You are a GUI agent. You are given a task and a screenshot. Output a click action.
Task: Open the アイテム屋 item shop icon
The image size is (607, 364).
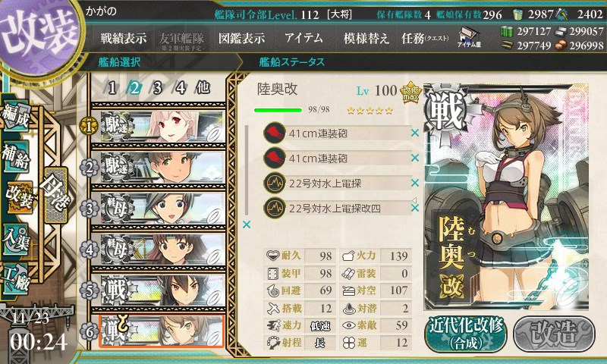point(469,37)
